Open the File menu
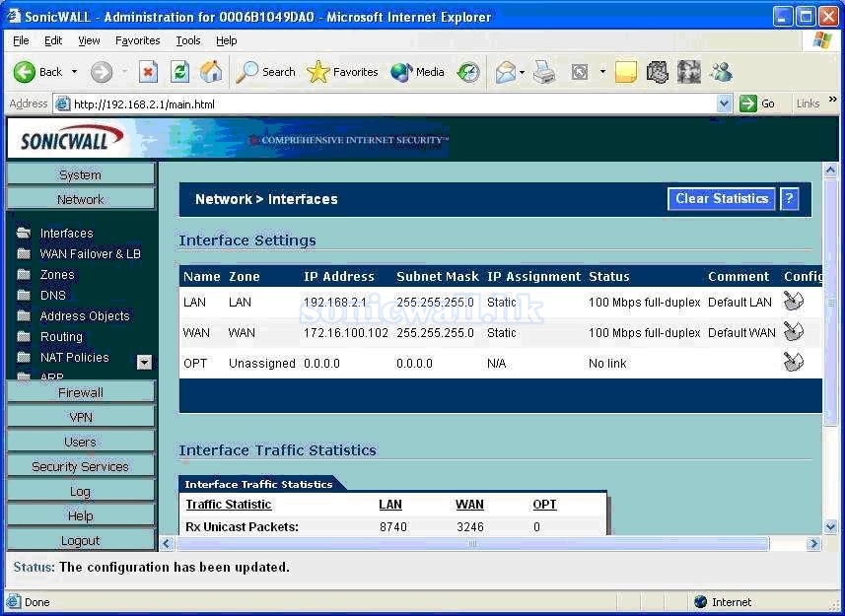 (x=21, y=40)
